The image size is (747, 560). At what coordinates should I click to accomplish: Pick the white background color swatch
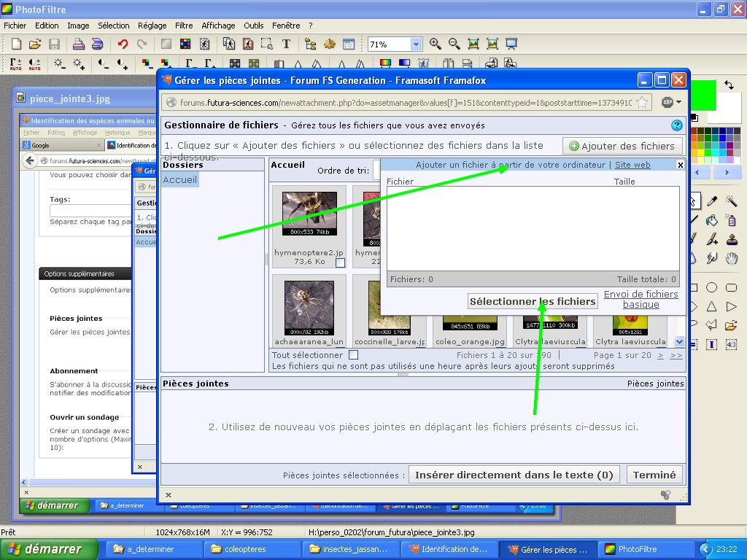click(x=727, y=107)
